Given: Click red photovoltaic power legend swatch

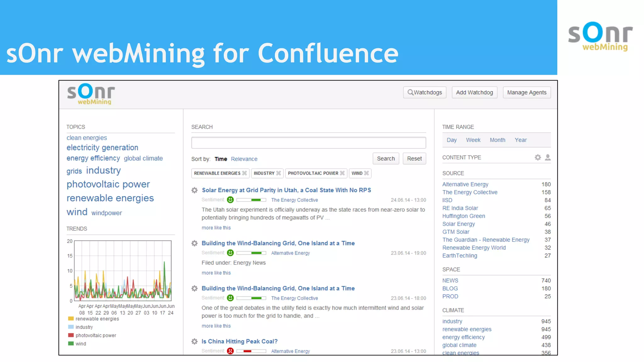Looking at the screenshot, I should point(71,335).
